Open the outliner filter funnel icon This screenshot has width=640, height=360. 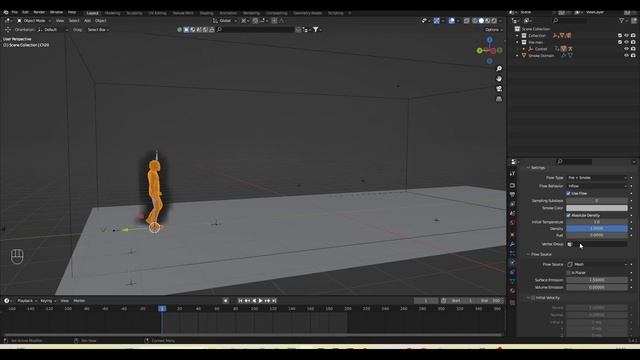pos(622,20)
